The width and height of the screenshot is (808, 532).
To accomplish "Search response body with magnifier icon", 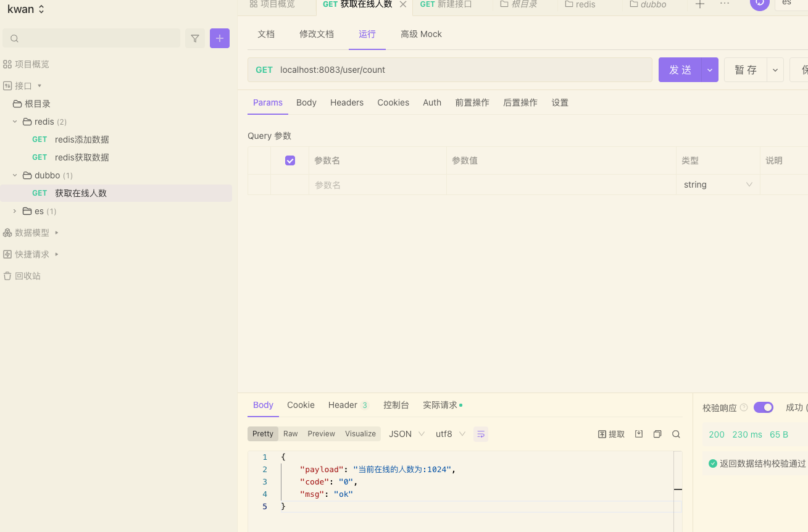I will click(x=676, y=434).
